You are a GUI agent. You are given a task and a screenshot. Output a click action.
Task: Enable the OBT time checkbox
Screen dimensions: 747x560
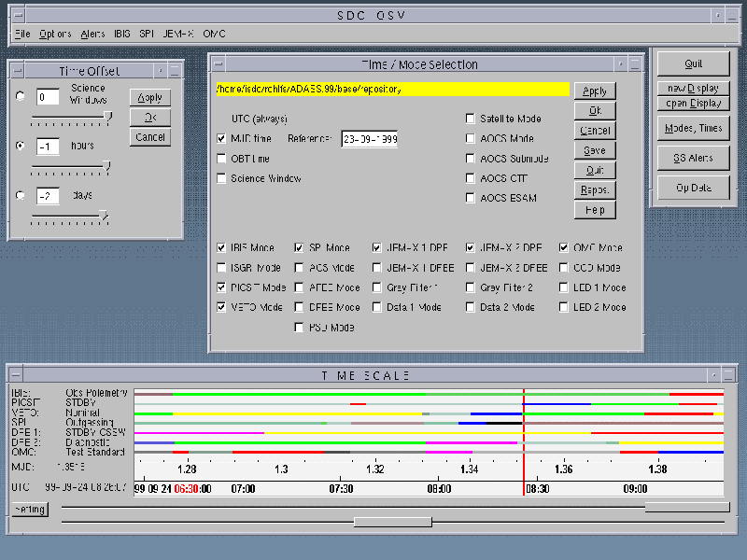click(x=221, y=159)
